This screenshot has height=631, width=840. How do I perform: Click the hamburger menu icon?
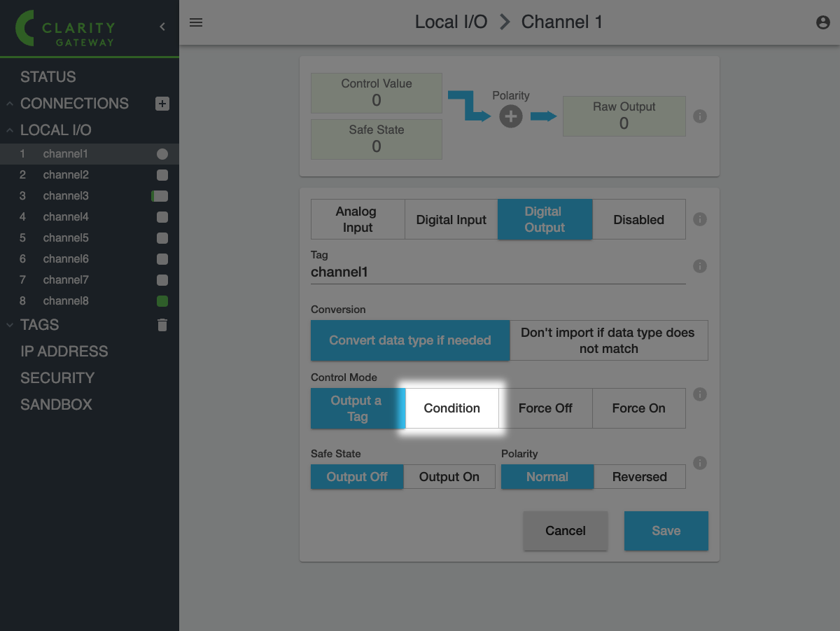(x=196, y=22)
